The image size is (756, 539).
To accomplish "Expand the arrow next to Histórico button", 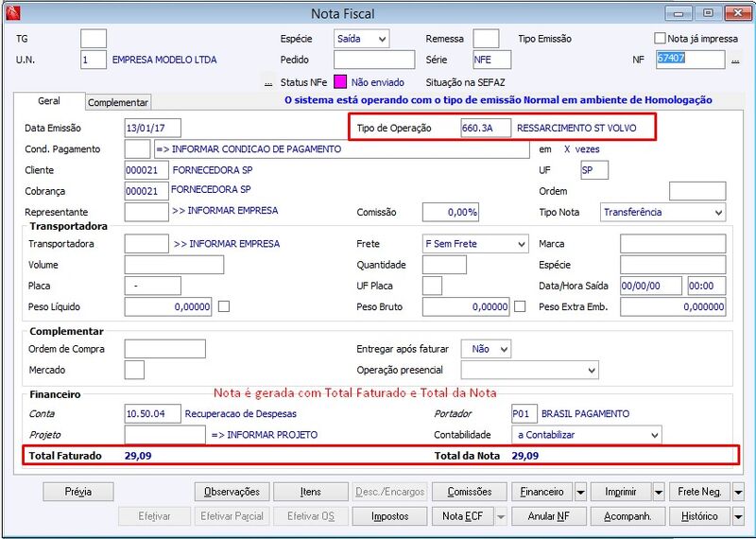I will [x=738, y=516].
